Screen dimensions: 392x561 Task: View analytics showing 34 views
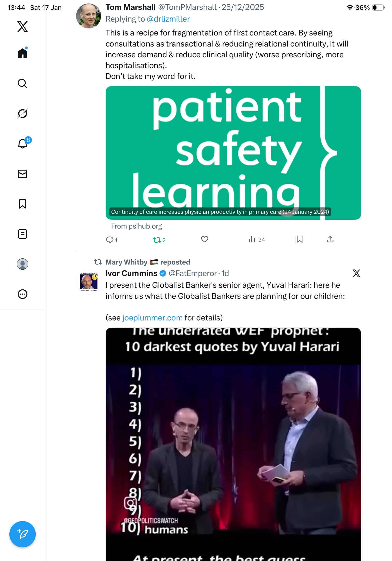point(257,239)
